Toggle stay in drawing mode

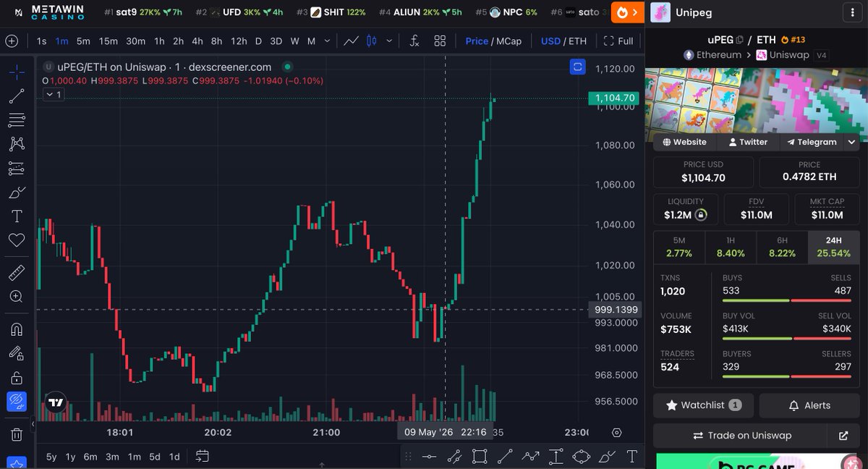click(x=17, y=353)
